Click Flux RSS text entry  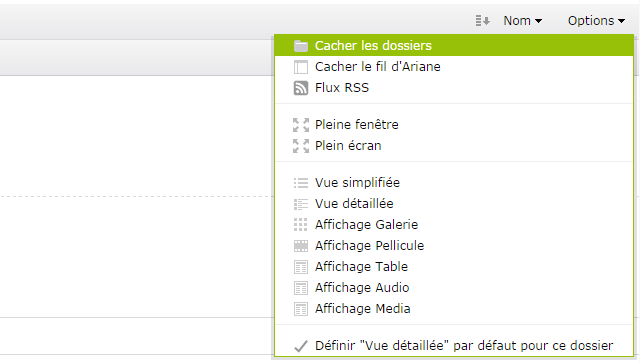[x=342, y=88]
